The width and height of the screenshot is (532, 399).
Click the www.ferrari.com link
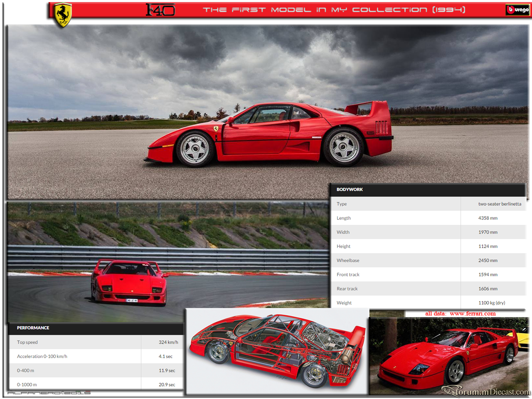(x=473, y=314)
